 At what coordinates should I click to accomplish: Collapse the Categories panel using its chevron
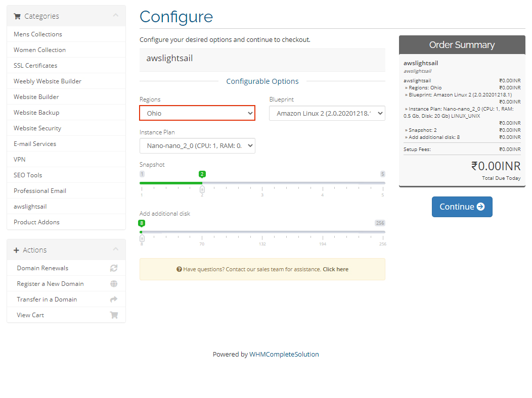pos(115,16)
